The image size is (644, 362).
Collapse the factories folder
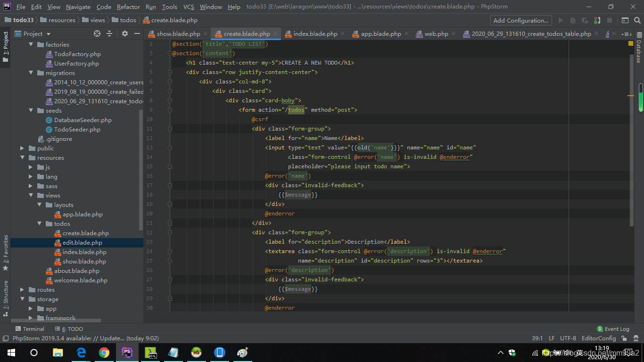click(x=31, y=44)
